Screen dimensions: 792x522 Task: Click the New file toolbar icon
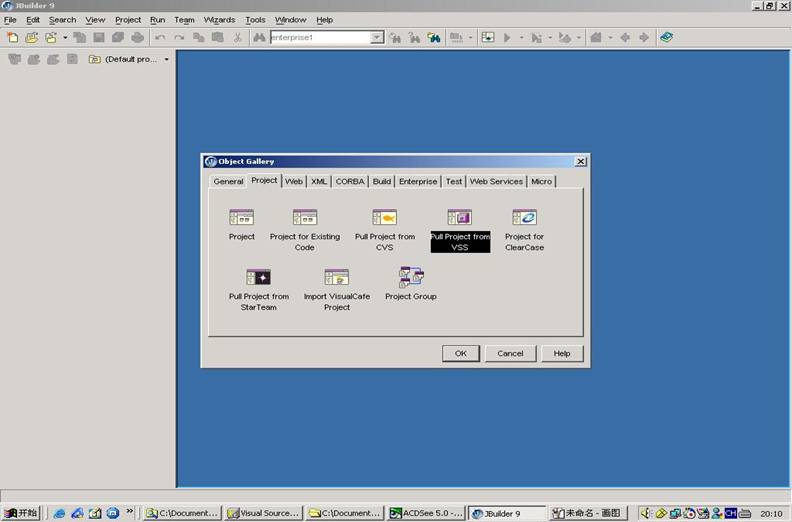(12, 37)
